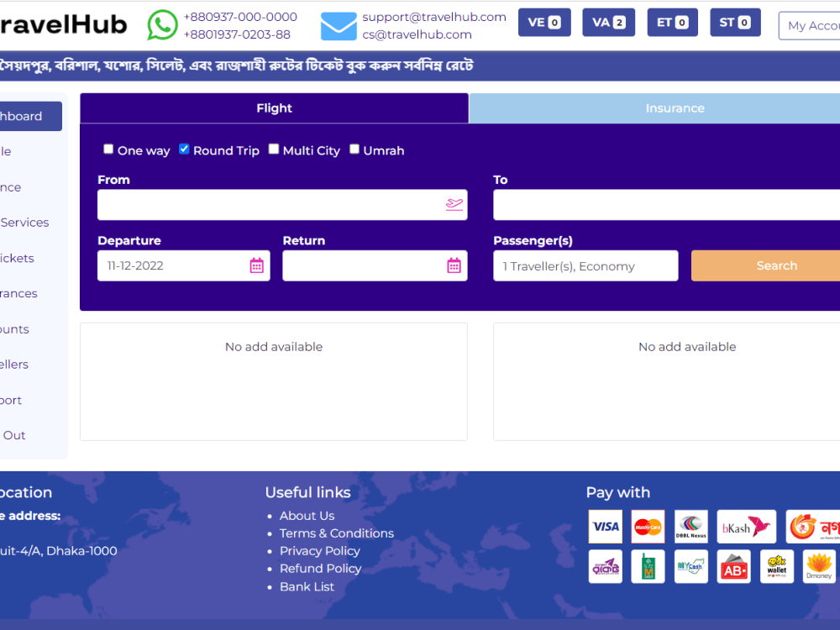
Task: Click the email envelope icon
Action: point(339,26)
